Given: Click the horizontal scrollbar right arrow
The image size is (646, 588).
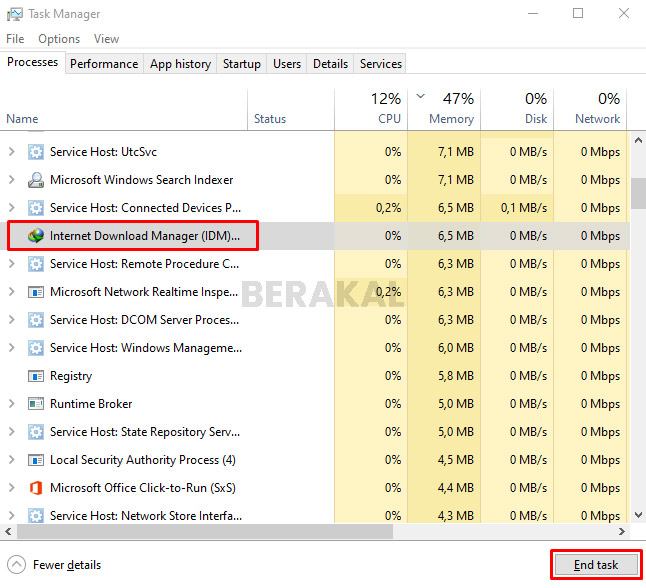Looking at the screenshot, I should (622, 532).
